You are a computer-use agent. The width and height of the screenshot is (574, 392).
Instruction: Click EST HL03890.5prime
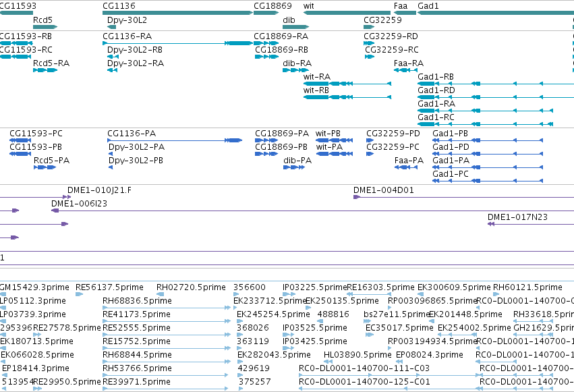tap(357, 354)
